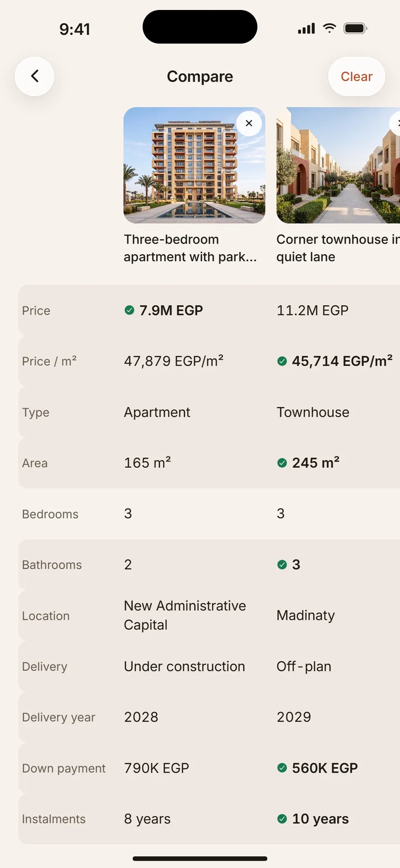The height and width of the screenshot is (868, 400).
Task: Tap the home indicator bar
Action: (x=200, y=859)
